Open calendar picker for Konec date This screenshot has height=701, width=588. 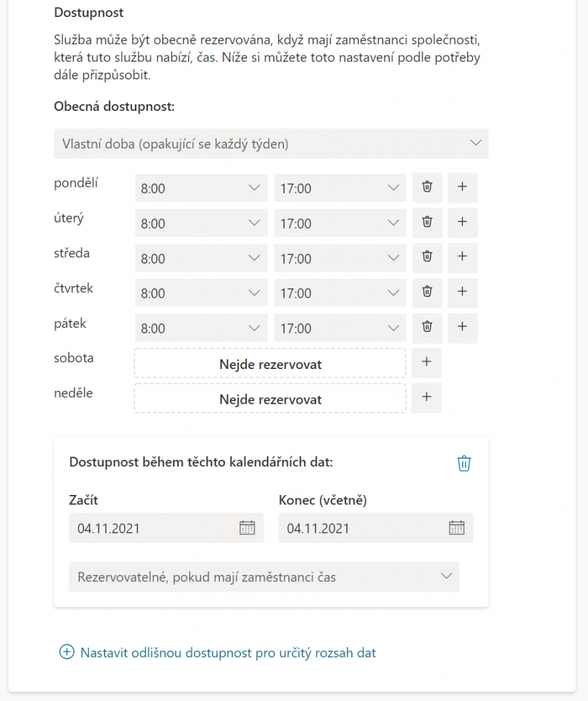coord(457,528)
